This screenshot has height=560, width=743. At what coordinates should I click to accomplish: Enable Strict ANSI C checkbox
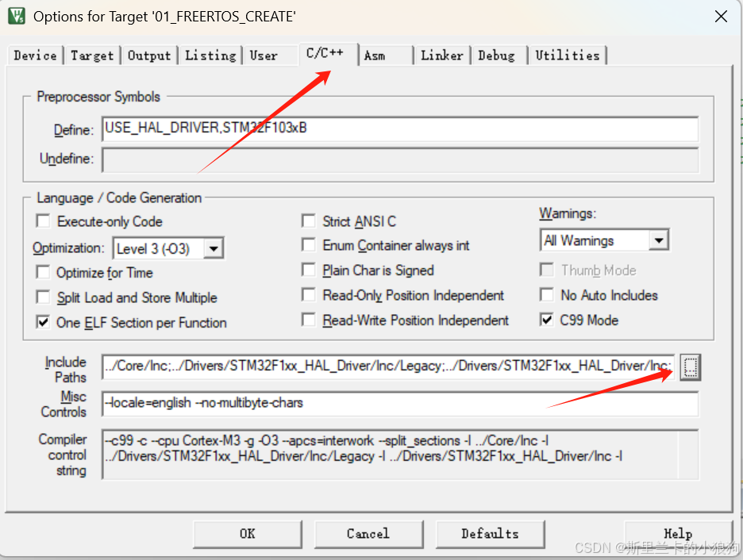pos(309,221)
